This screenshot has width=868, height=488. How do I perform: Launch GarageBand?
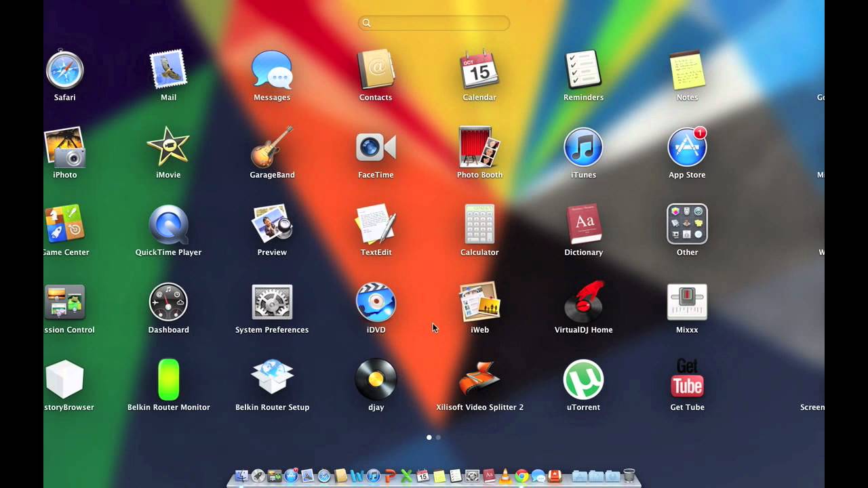pyautogui.click(x=272, y=148)
